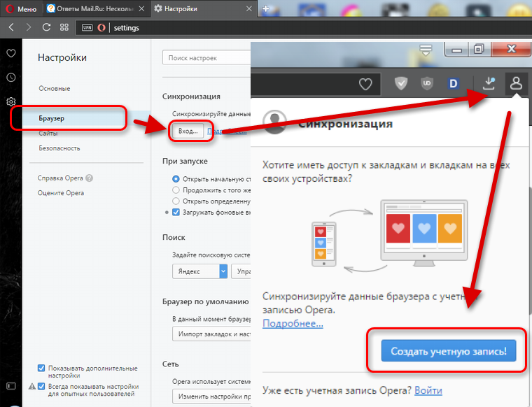Click the uBlock Origin shield icon
This screenshot has height=407, width=532.
(x=427, y=83)
